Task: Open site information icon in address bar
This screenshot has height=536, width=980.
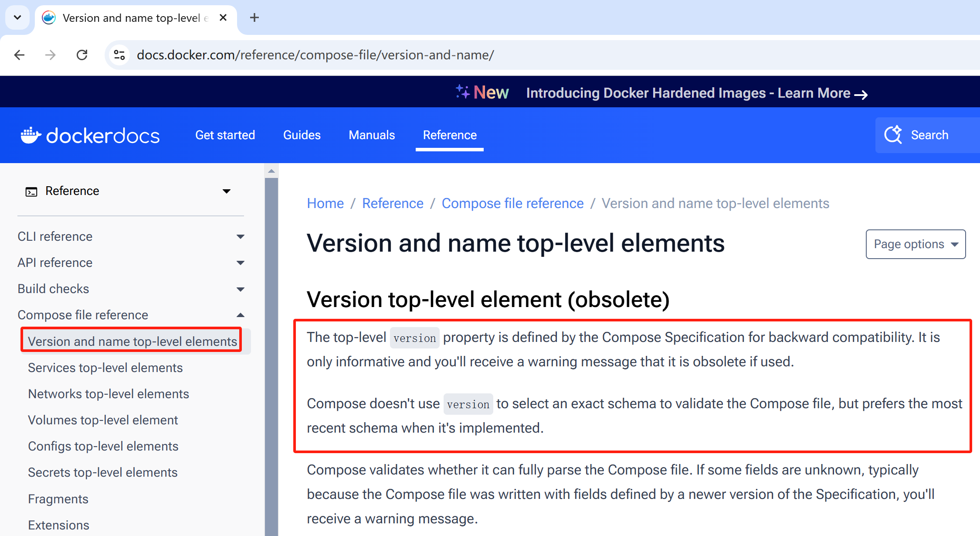Action: [119, 55]
